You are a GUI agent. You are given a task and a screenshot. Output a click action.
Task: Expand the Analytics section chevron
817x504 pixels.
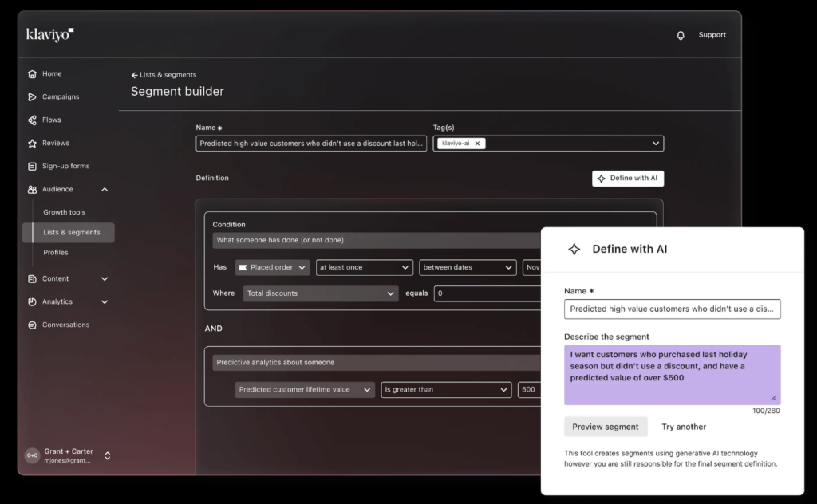pos(105,302)
